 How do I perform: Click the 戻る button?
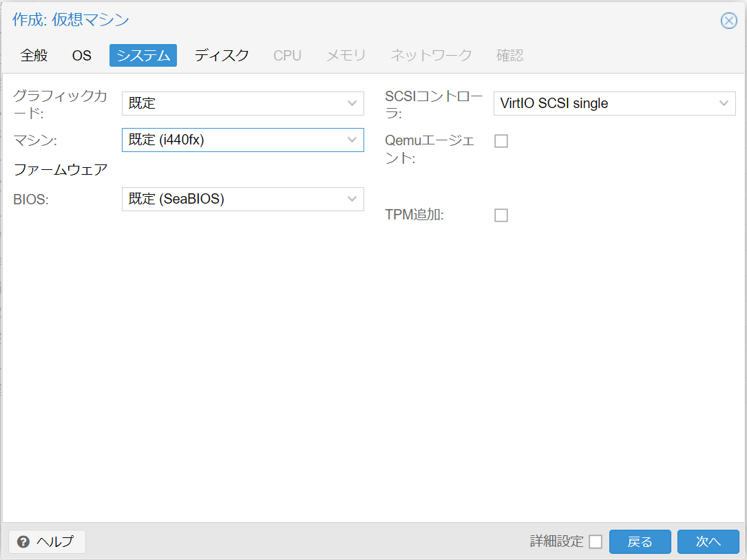click(x=640, y=541)
